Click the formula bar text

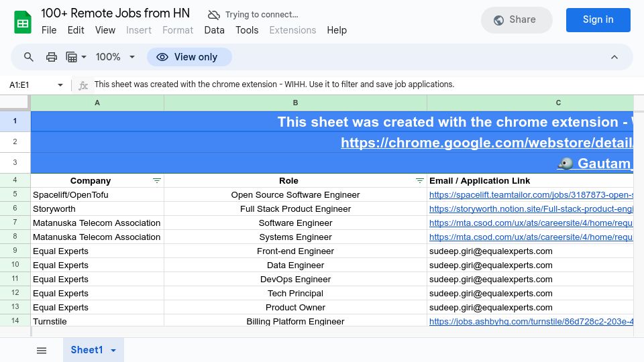pyautogui.click(x=274, y=84)
